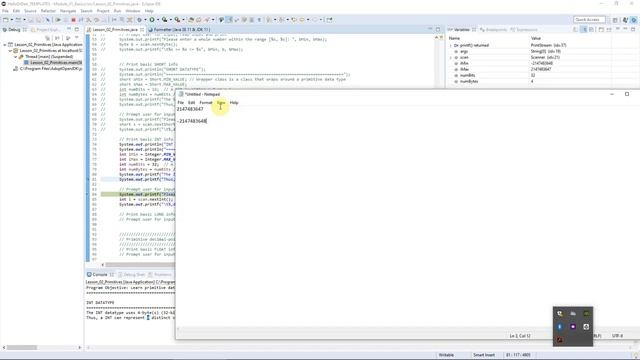
Task: Maximize the Debug view panel
Action: click(x=76, y=29)
